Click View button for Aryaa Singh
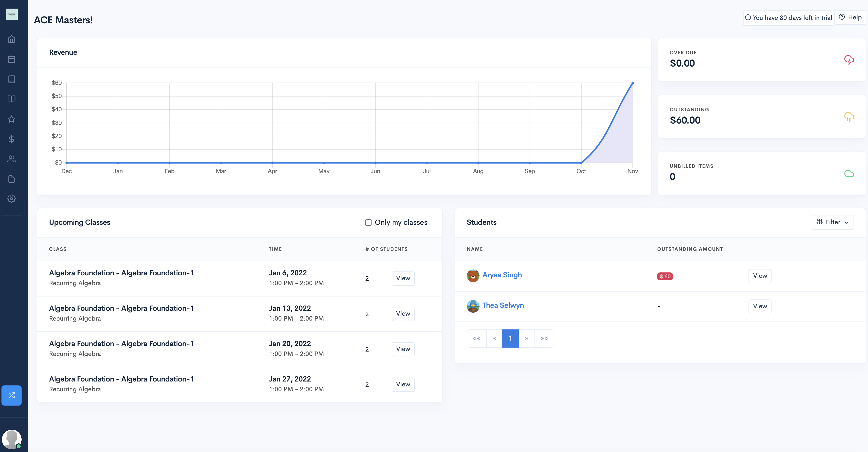 click(x=760, y=276)
